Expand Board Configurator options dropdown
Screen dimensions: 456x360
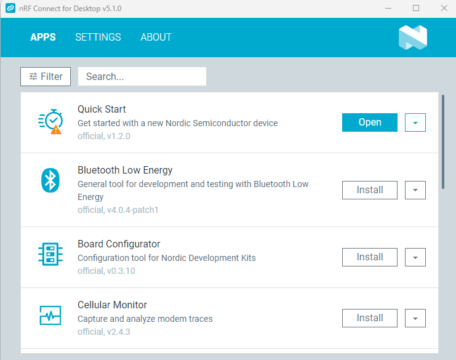[x=415, y=257]
